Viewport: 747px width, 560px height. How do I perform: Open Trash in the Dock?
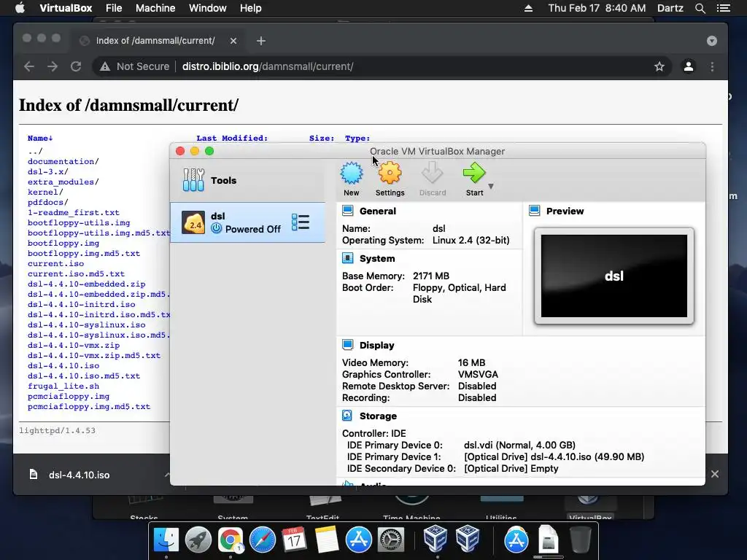580,540
